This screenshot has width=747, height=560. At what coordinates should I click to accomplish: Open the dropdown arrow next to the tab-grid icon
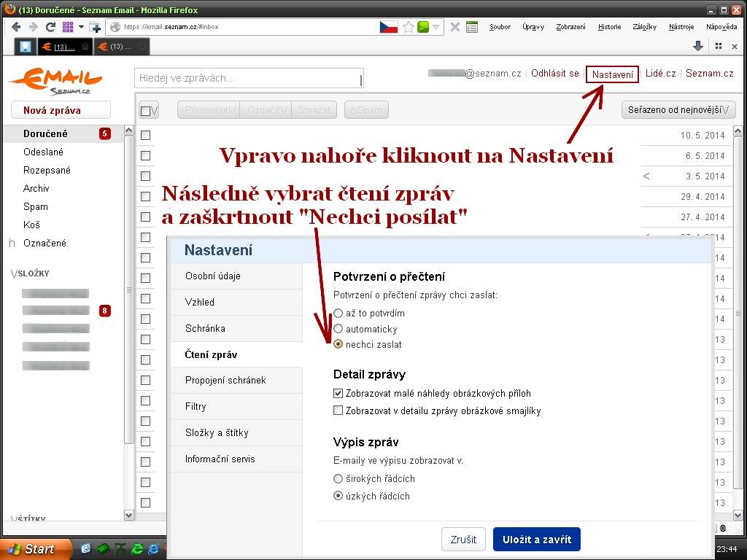[x=81, y=27]
